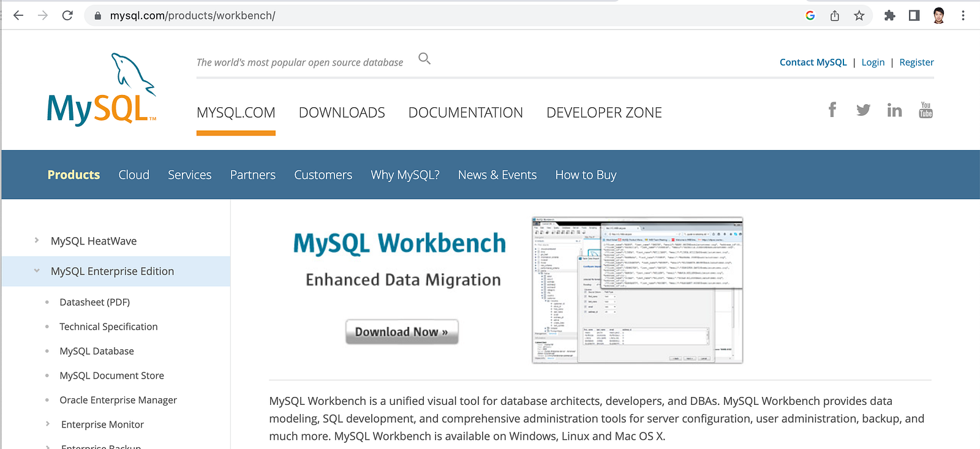980x449 pixels.
Task: Open the Chrome profile avatar
Action: [938, 16]
